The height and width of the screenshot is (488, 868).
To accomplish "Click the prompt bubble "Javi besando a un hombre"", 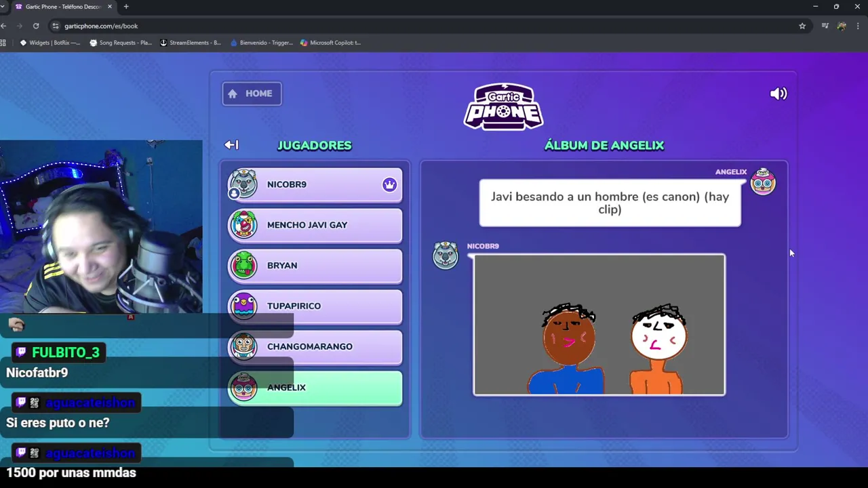I will tap(610, 203).
